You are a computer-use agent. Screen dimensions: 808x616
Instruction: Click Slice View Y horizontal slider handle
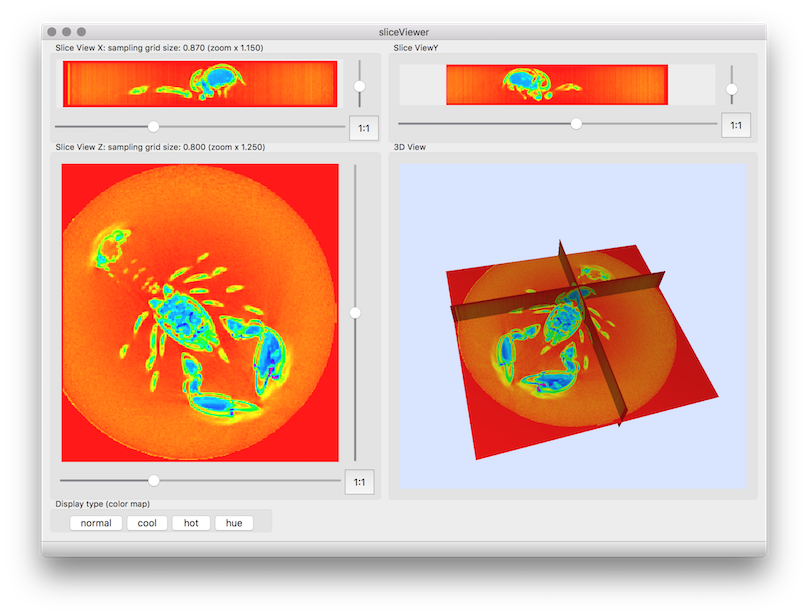point(576,124)
